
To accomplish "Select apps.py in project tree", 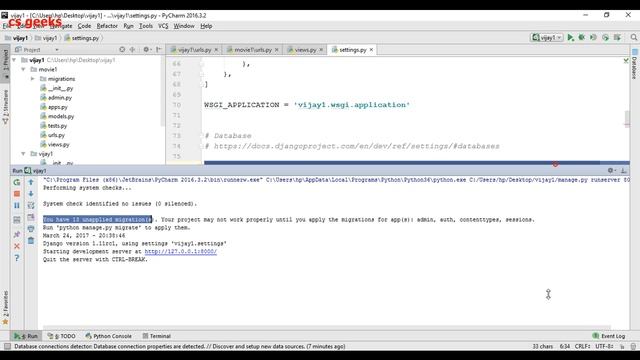I will click(x=54, y=107).
